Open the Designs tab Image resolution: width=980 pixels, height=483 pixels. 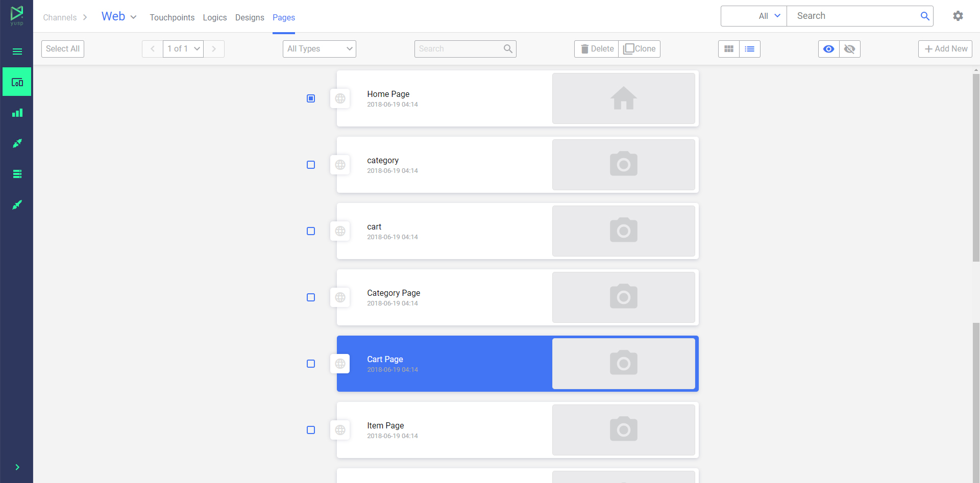click(250, 17)
